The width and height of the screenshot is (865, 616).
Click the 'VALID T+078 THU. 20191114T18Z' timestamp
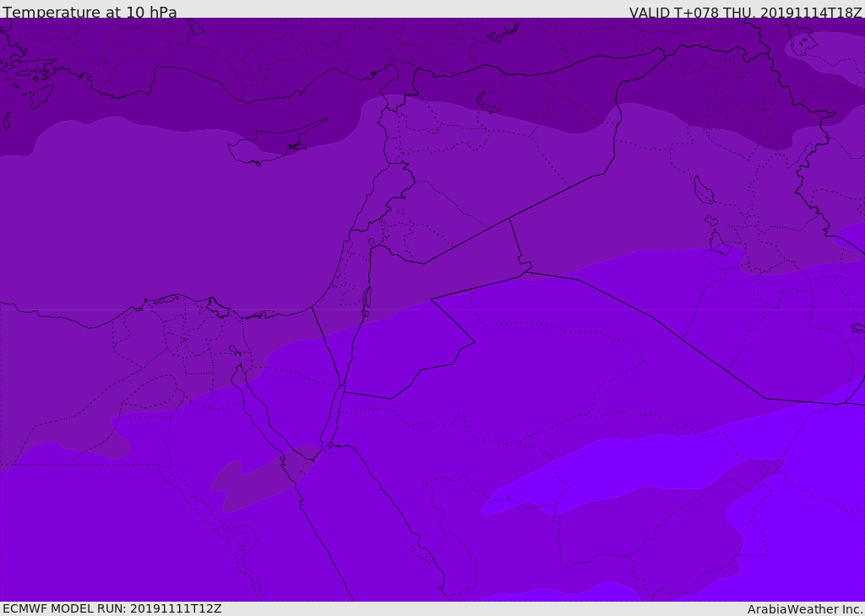tap(746, 13)
